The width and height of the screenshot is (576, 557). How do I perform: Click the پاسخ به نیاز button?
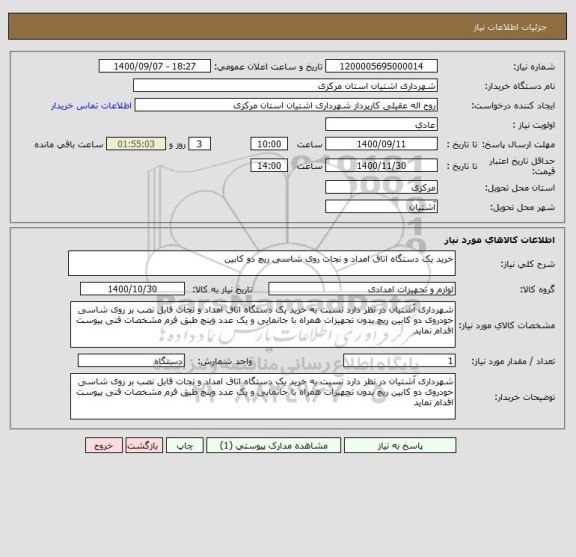point(400,445)
